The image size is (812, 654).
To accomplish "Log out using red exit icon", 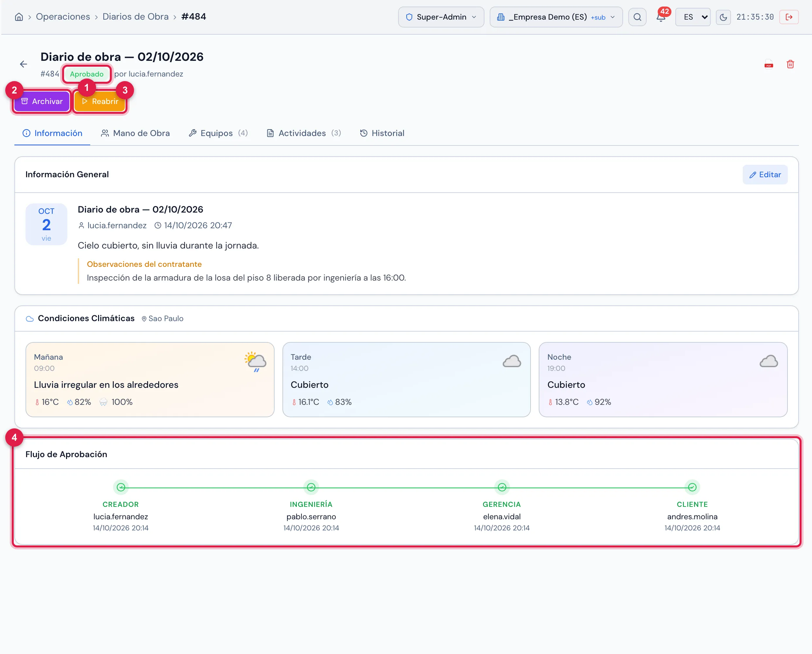I will pyautogui.click(x=789, y=17).
